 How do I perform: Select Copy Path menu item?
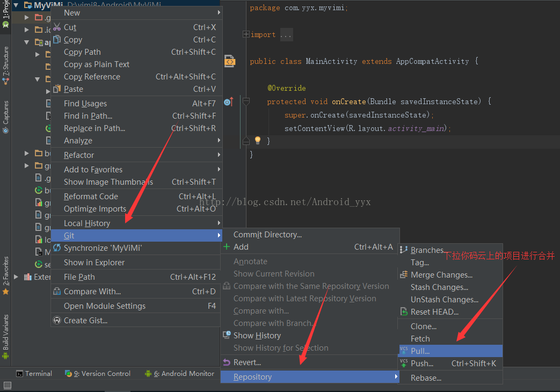[136, 52]
